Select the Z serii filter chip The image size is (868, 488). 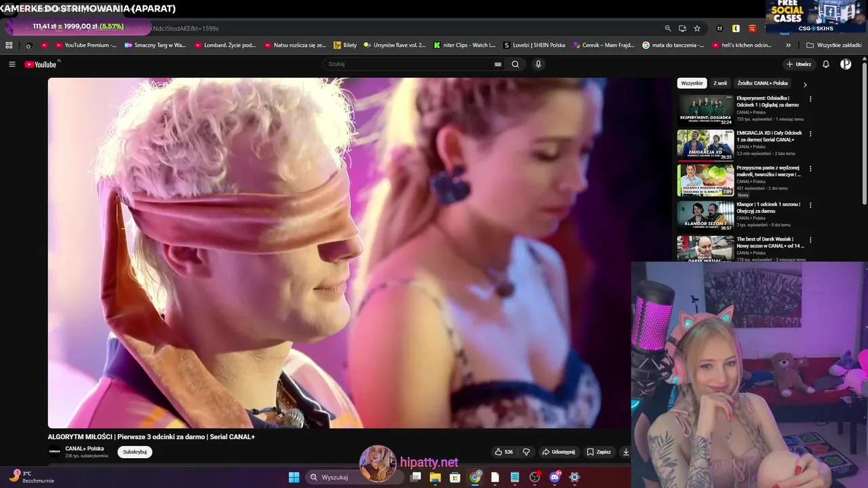pos(720,83)
